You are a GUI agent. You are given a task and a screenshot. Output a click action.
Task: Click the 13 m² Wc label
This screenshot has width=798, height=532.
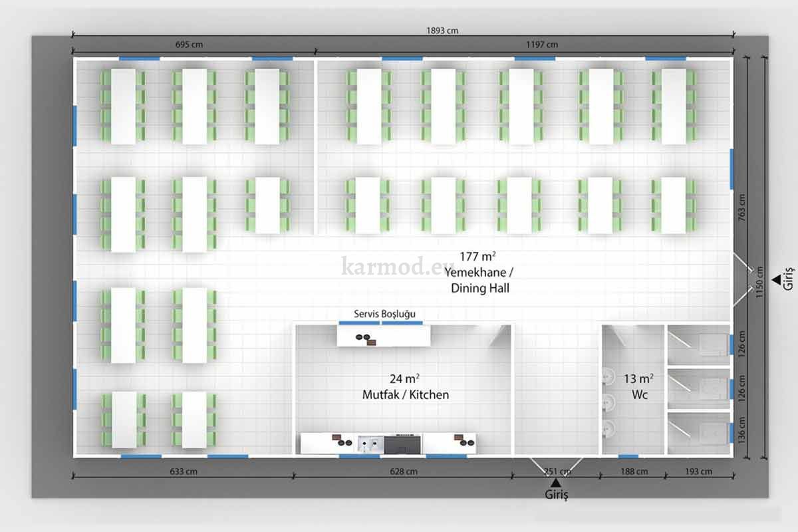click(x=638, y=386)
